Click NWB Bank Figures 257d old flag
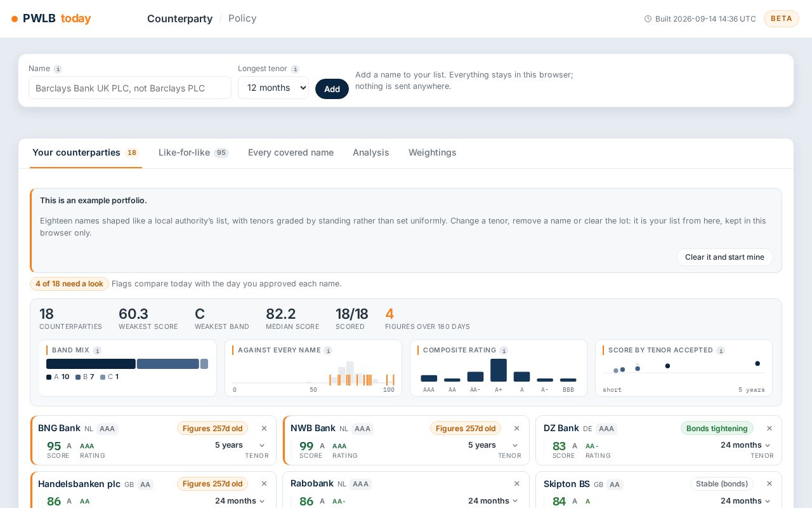This screenshot has height=508, width=812. coord(466,429)
